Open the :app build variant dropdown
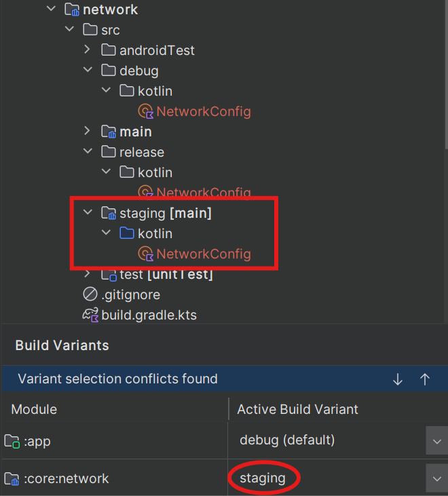Image resolution: width=448 pixels, height=496 pixels. coord(436,440)
